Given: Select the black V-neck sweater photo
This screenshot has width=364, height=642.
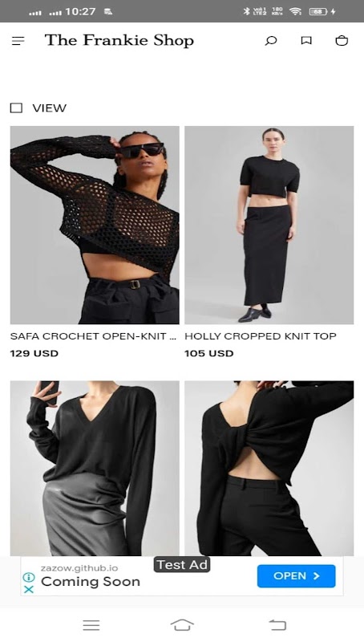Looking at the screenshot, I should coord(95,468).
